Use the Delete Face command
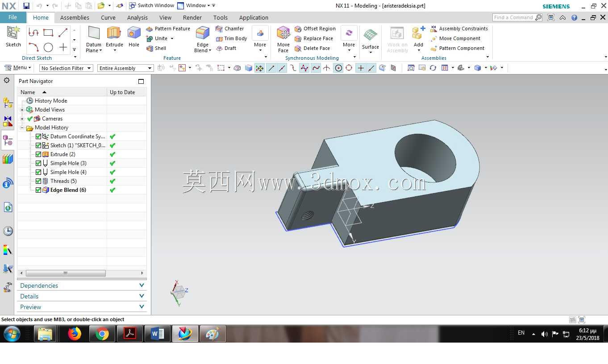 [312, 48]
